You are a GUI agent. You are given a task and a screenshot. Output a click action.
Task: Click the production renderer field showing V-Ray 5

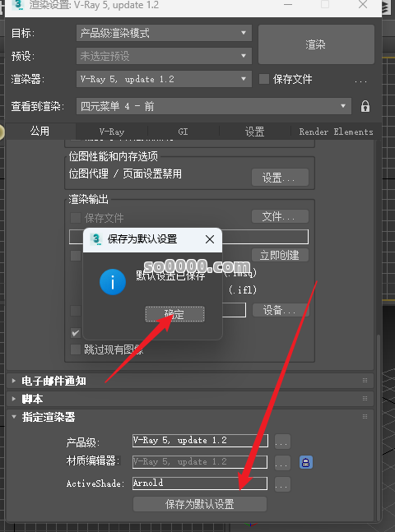[200, 441]
